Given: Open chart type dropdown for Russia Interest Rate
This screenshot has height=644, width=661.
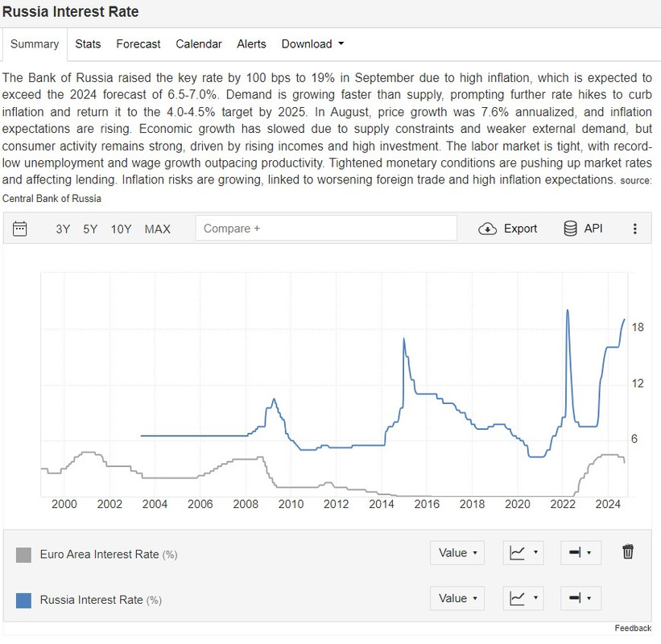Looking at the screenshot, I should pyautogui.click(x=523, y=598).
